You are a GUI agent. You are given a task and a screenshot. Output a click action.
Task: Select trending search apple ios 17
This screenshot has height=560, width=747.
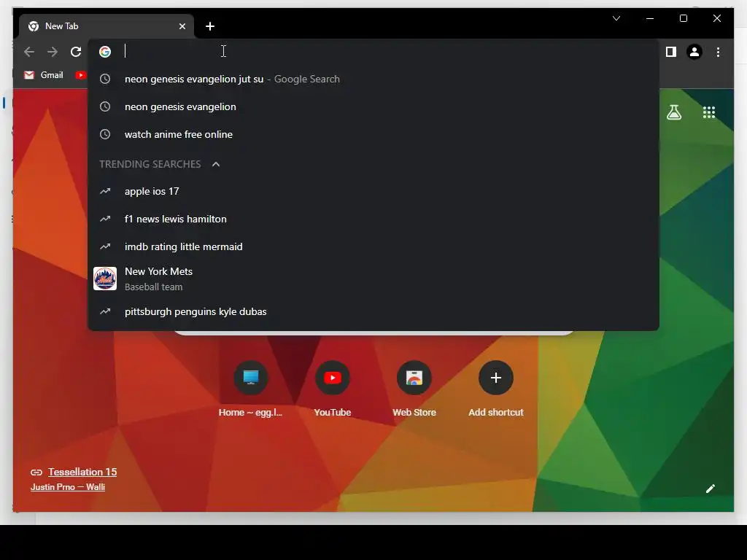(373, 192)
